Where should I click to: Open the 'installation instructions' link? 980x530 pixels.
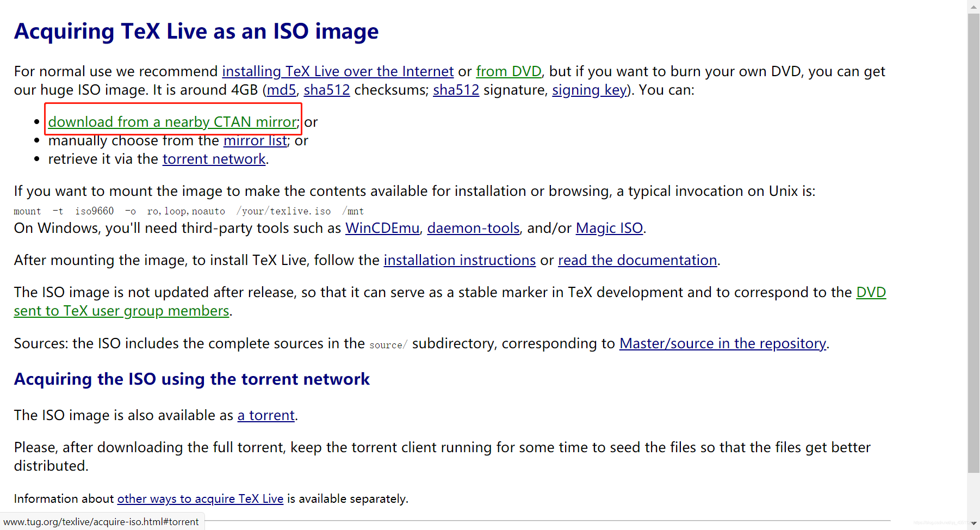coord(460,260)
